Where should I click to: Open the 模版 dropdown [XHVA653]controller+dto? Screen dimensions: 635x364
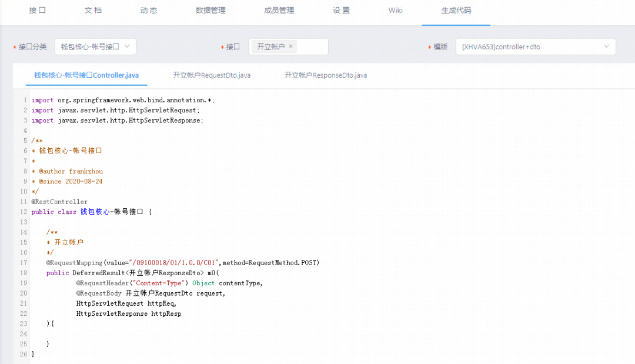tap(536, 46)
